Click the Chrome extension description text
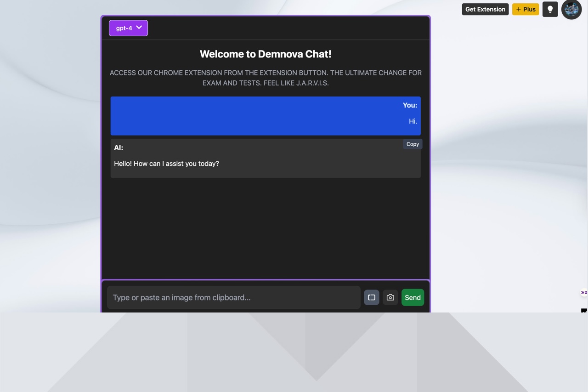This screenshot has width=588, height=392. [x=266, y=78]
